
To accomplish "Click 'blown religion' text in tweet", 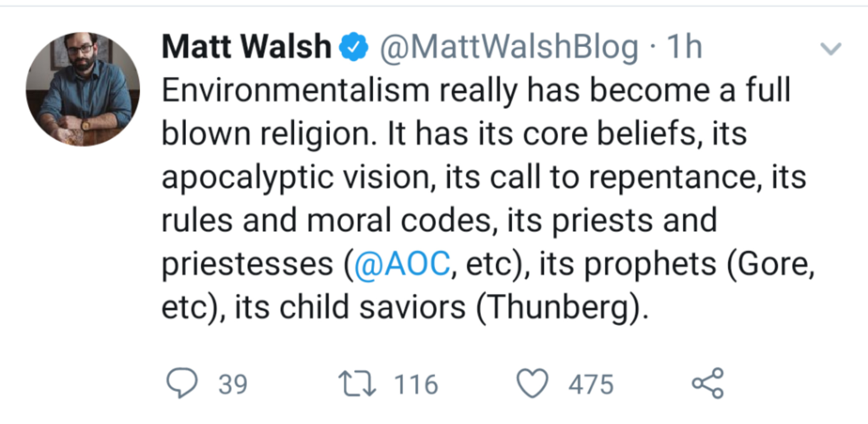I will pyautogui.click(x=269, y=134).
